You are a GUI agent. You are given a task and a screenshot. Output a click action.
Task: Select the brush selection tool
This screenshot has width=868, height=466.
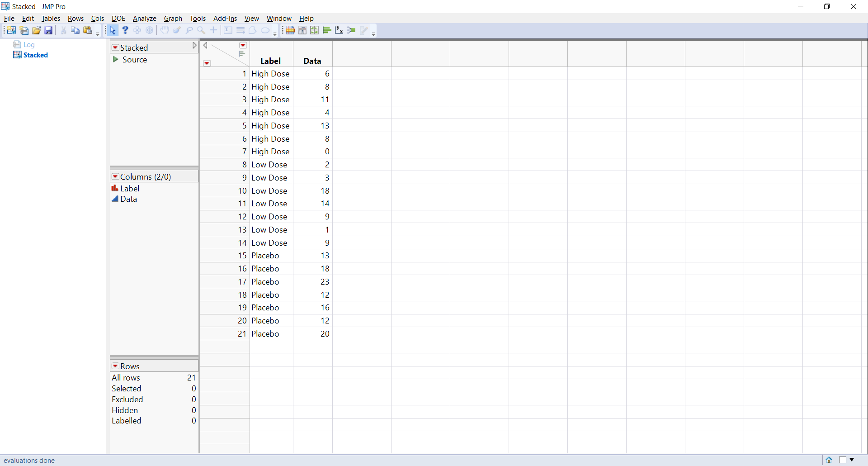[x=176, y=30]
